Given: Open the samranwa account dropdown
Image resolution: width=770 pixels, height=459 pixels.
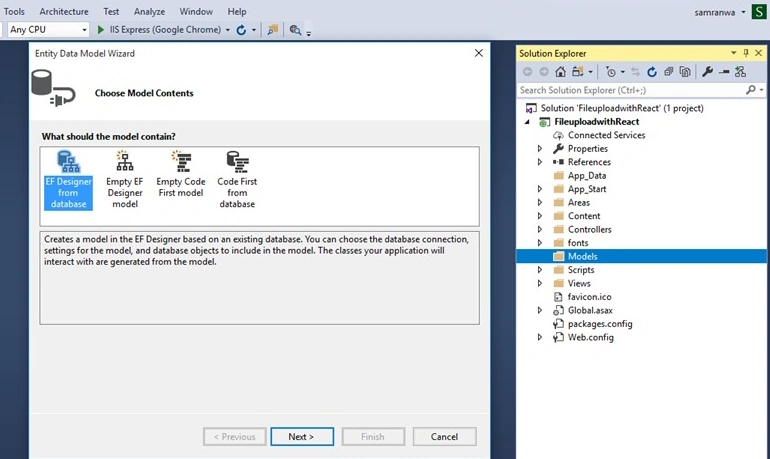Looking at the screenshot, I should tap(743, 12).
